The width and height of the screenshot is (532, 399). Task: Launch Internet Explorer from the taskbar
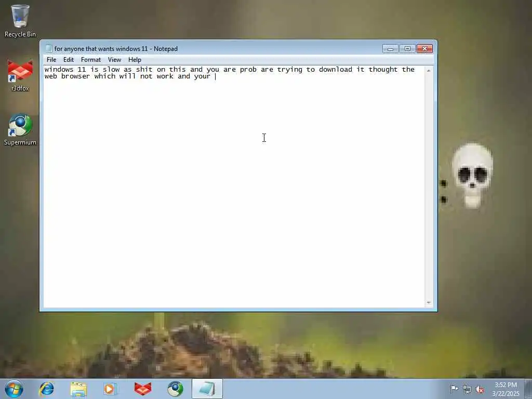[46, 389]
